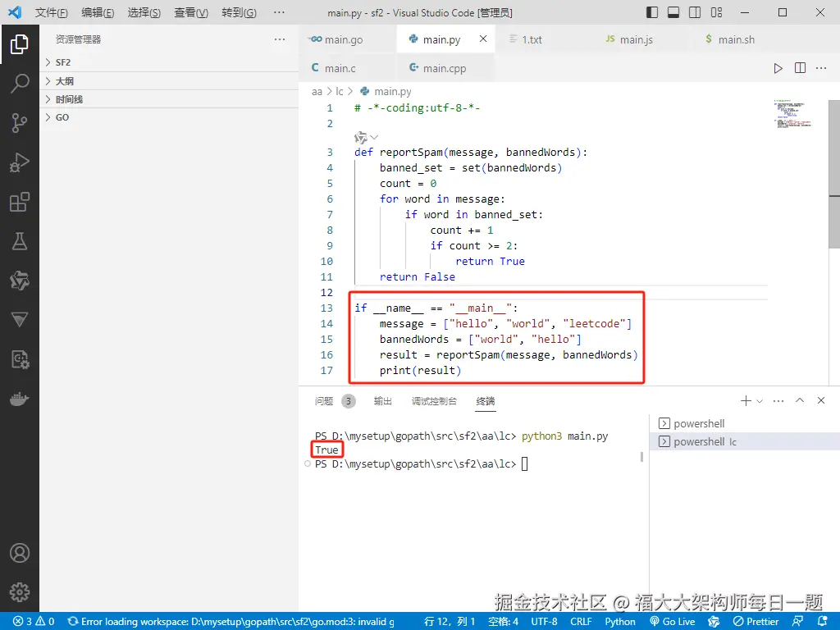Open the Explorer view in activity bar

(20, 44)
